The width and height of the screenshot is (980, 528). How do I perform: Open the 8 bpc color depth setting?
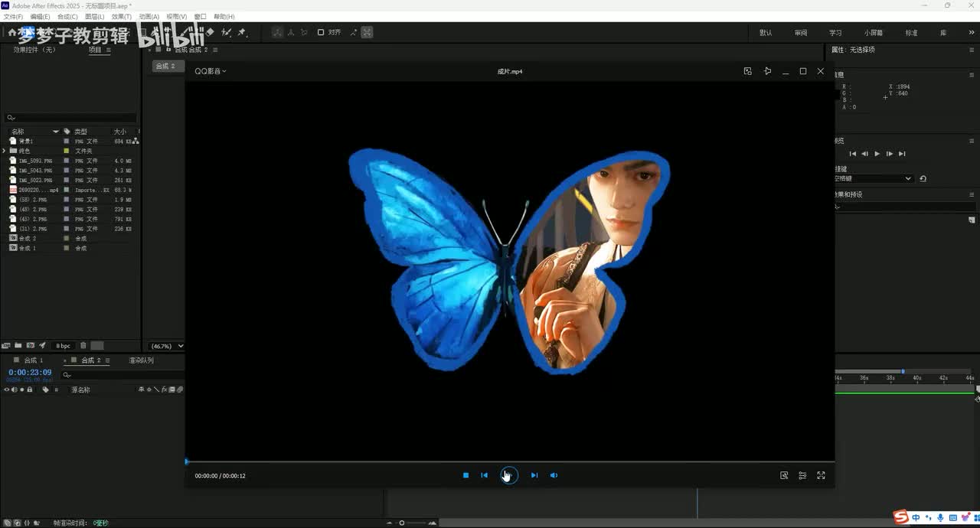tap(64, 346)
